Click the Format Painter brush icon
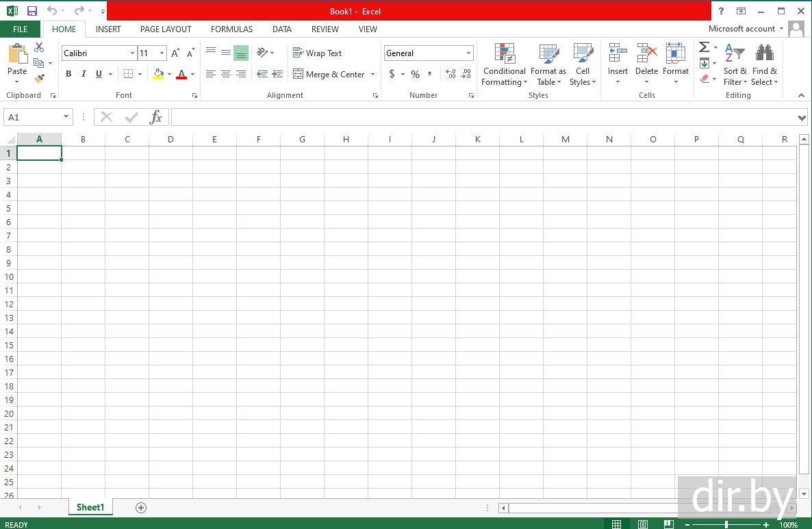Screen dimensions: 812x529 coord(39,79)
